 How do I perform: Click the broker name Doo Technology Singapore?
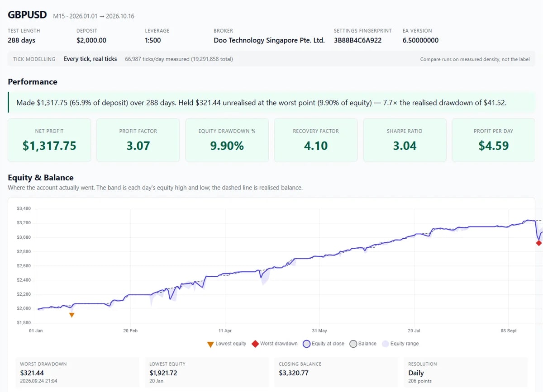269,40
